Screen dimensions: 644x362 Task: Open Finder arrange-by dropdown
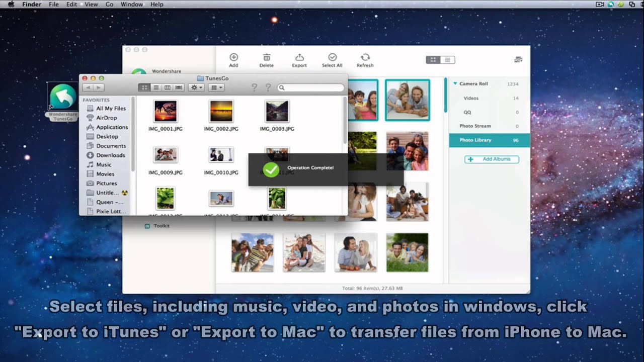point(216,87)
